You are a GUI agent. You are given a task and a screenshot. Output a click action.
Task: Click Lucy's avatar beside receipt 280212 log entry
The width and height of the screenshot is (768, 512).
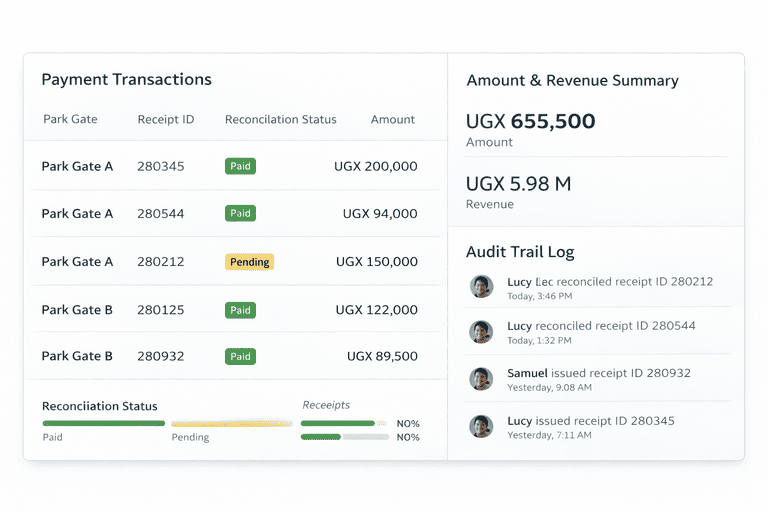[482, 287]
